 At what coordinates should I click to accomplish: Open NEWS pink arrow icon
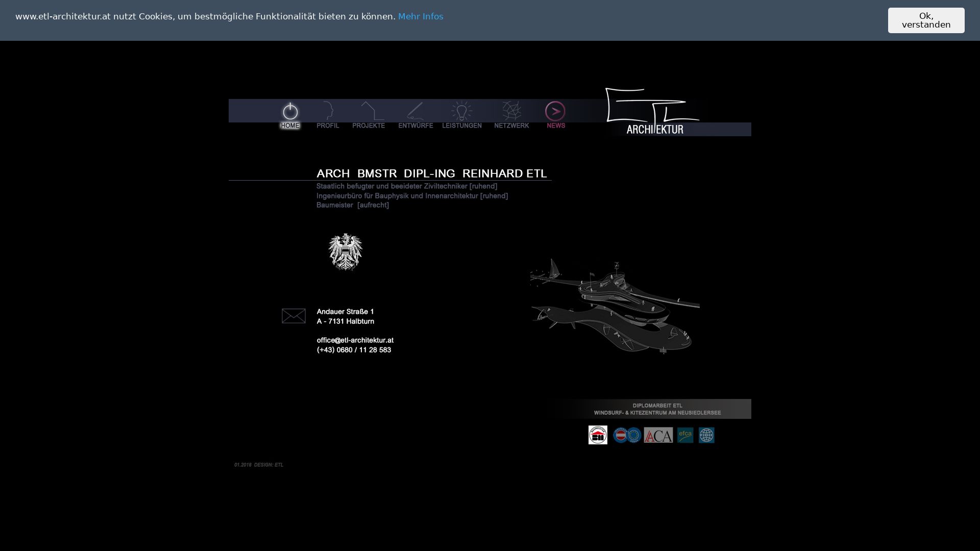tap(555, 111)
